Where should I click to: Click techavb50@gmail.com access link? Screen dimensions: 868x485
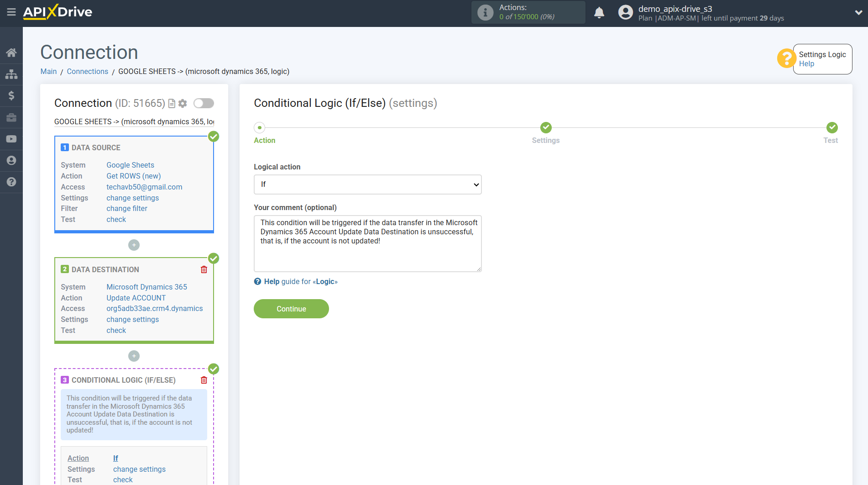click(144, 187)
